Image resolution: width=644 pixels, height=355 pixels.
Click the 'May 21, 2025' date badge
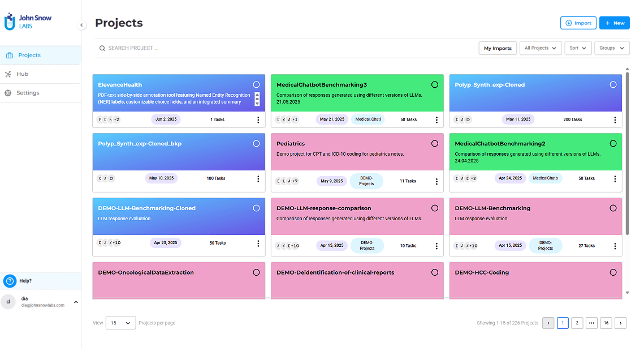pos(332,119)
